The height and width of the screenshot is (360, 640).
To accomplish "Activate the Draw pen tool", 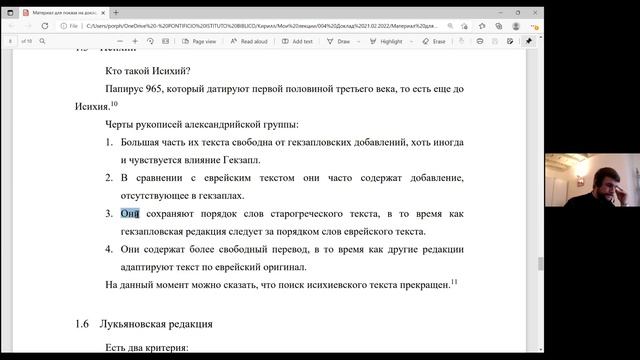I will pos(338,41).
